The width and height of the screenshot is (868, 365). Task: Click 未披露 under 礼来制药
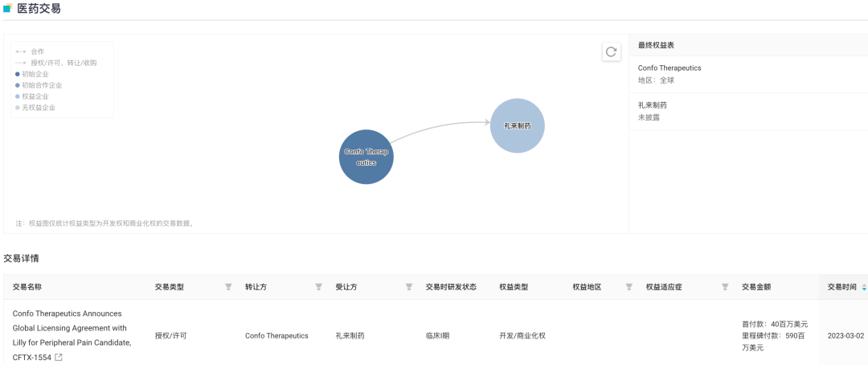click(x=649, y=117)
